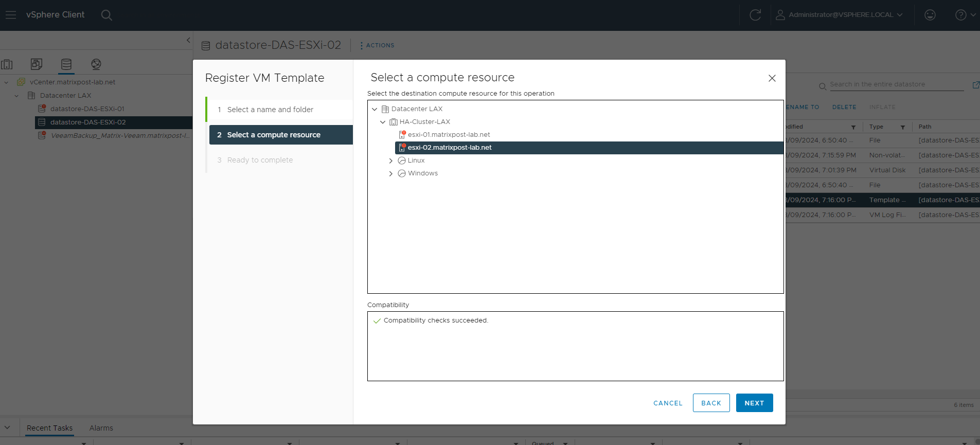Switch to the Storage inventory icon
This screenshot has height=445, width=980.
(x=66, y=64)
